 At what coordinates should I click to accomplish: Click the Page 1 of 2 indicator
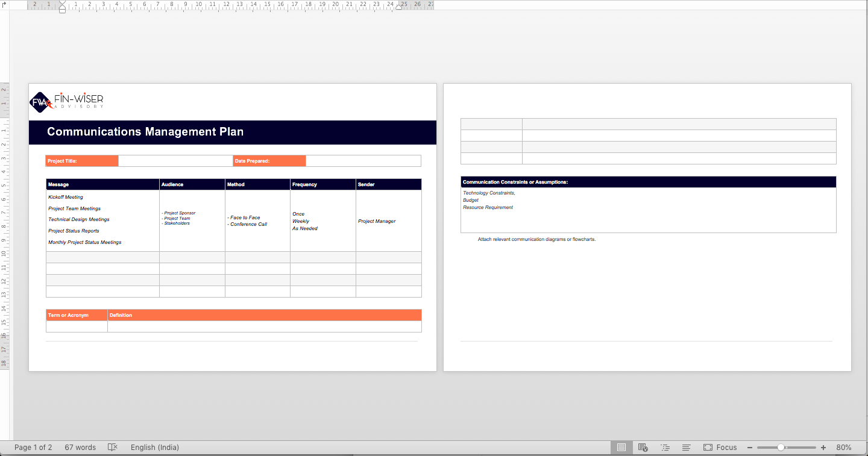(33, 448)
